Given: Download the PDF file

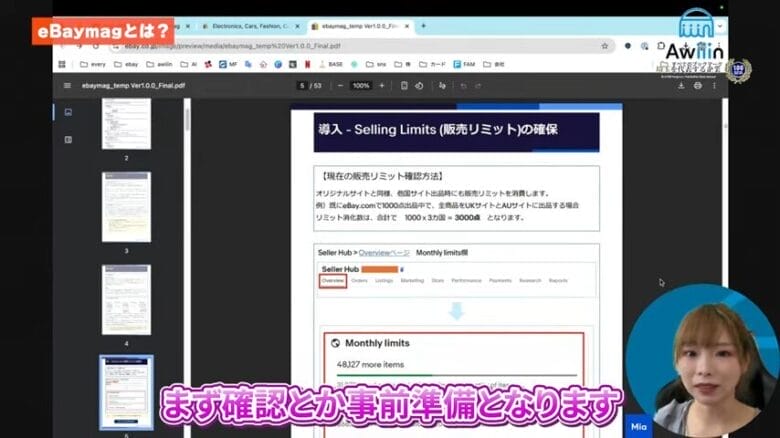Looking at the screenshot, I should coord(681,86).
